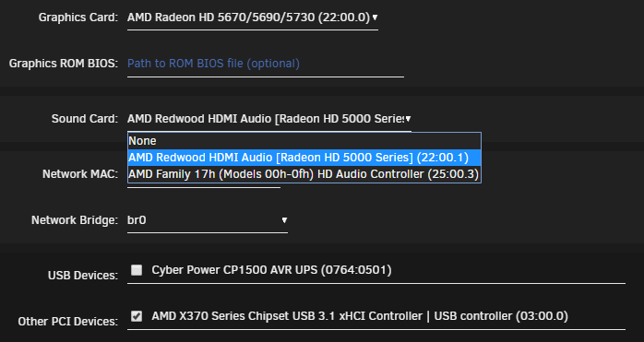Open the Graphics Card dropdown arrow
Screen dimensions: 644x342
click(375, 18)
